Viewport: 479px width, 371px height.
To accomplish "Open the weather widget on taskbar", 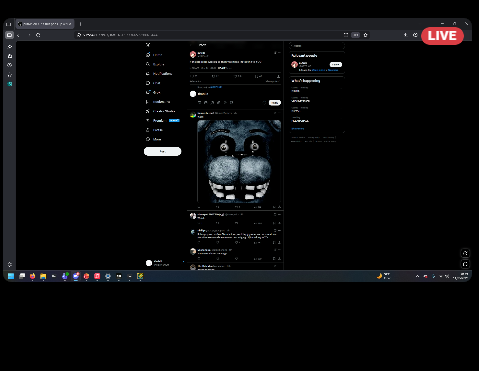I will (383, 276).
